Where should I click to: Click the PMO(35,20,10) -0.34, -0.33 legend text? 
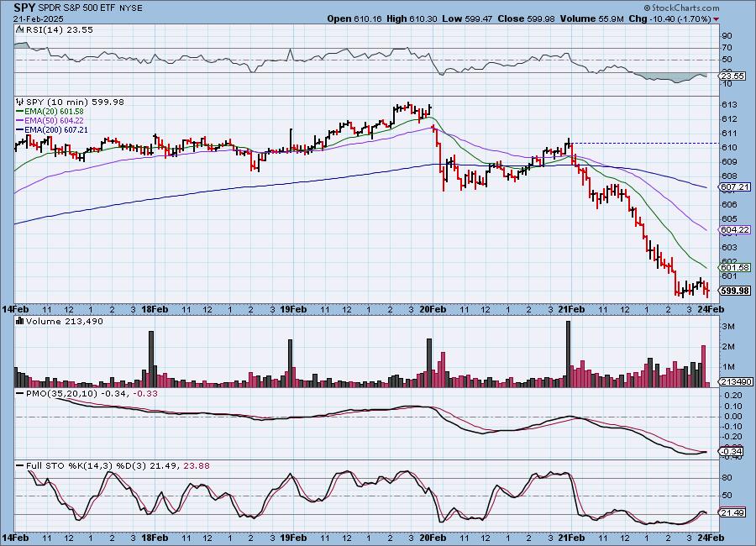point(92,394)
